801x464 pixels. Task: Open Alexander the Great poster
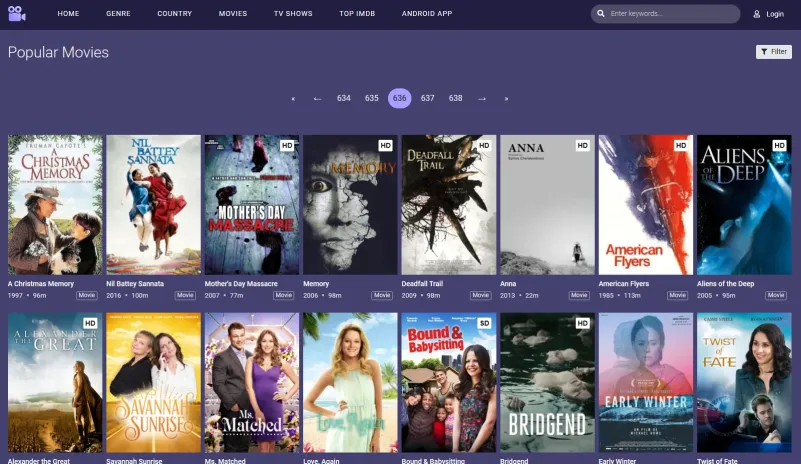(x=55, y=383)
